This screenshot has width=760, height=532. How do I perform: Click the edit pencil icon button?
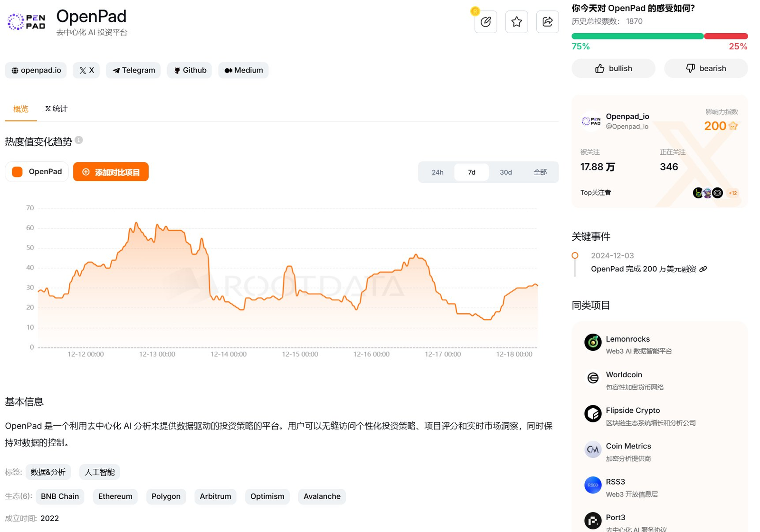click(x=485, y=22)
